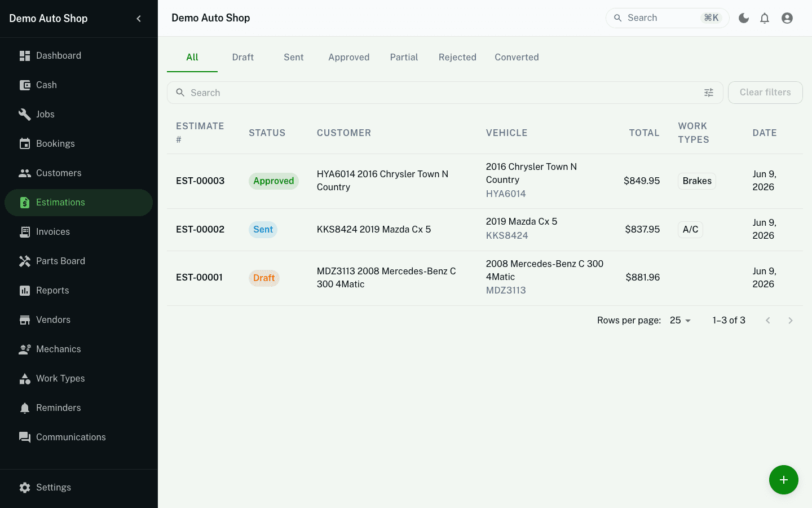812x508 pixels.
Task: Click the Vendors storefront icon
Action: pos(25,320)
